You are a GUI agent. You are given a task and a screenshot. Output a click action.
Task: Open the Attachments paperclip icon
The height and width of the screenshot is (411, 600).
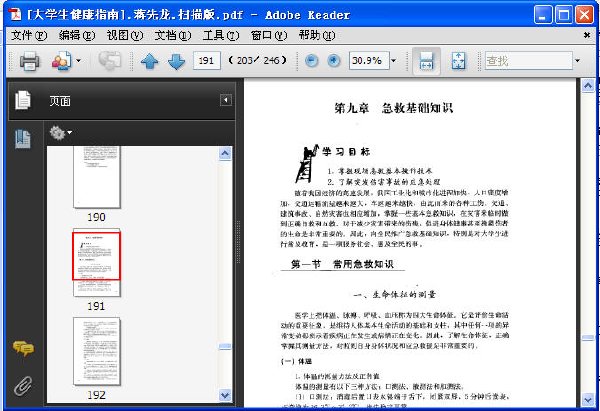coord(23,386)
